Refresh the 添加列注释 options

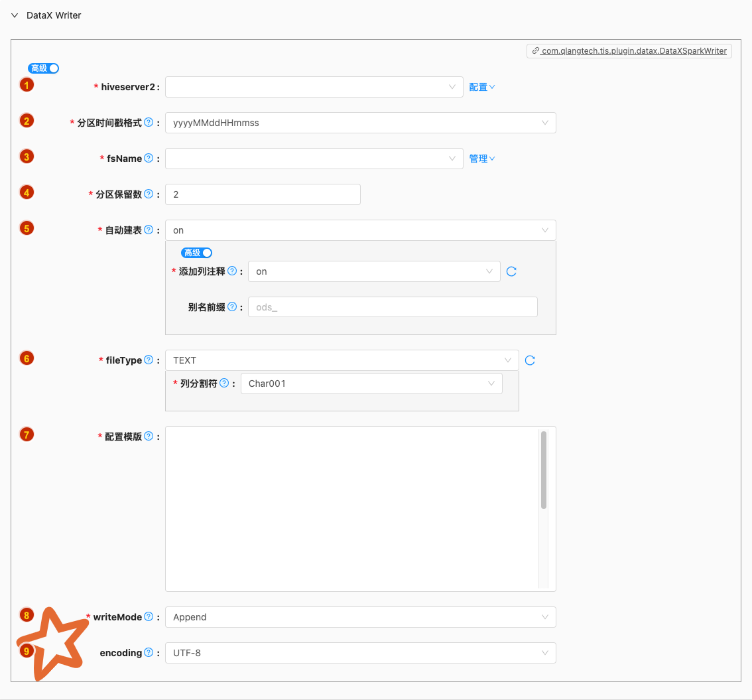[512, 271]
